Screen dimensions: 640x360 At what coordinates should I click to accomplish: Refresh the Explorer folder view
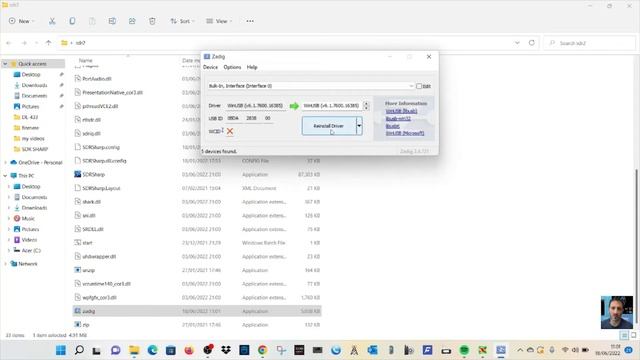pyautogui.click(x=531, y=42)
